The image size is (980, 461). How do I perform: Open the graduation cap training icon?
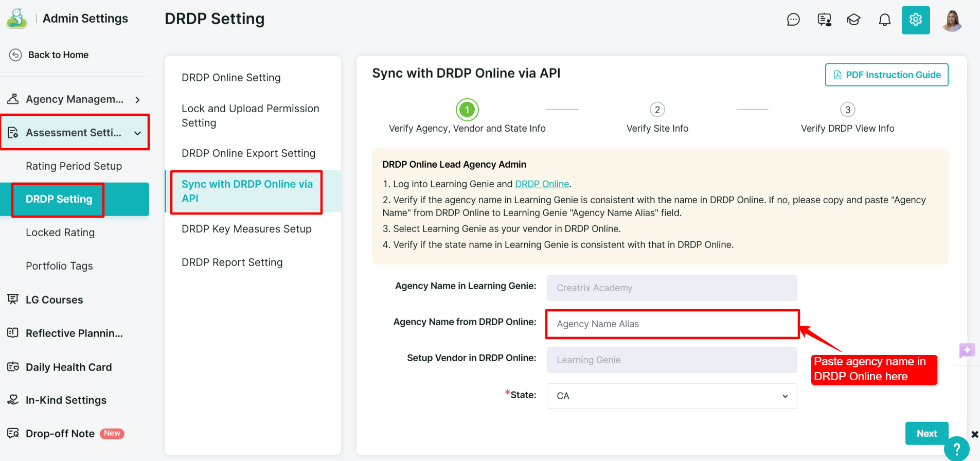click(853, 20)
